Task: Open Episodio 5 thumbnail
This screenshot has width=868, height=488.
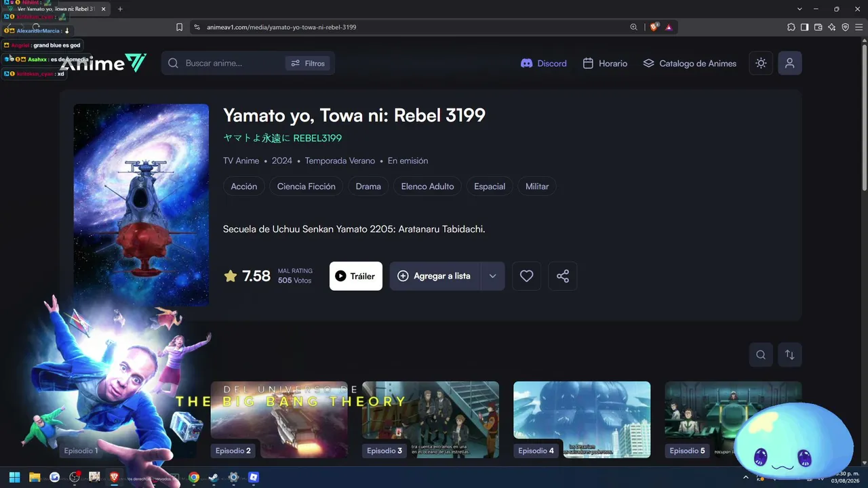Action: pyautogui.click(x=733, y=420)
